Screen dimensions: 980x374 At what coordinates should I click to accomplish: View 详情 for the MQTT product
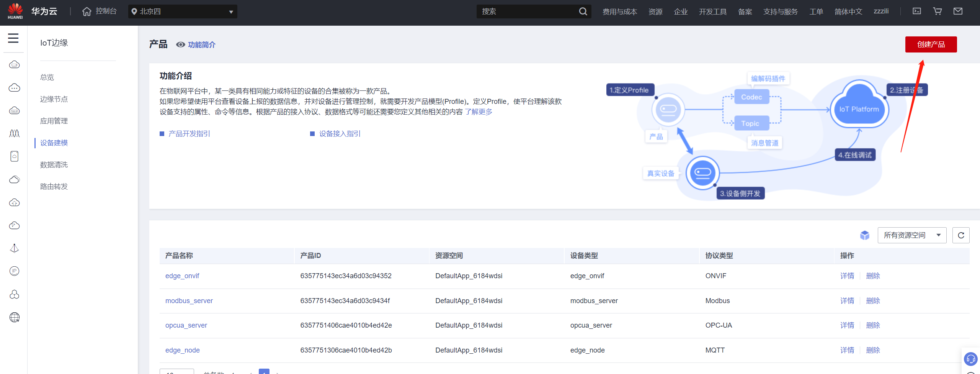click(x=847, y=350)
